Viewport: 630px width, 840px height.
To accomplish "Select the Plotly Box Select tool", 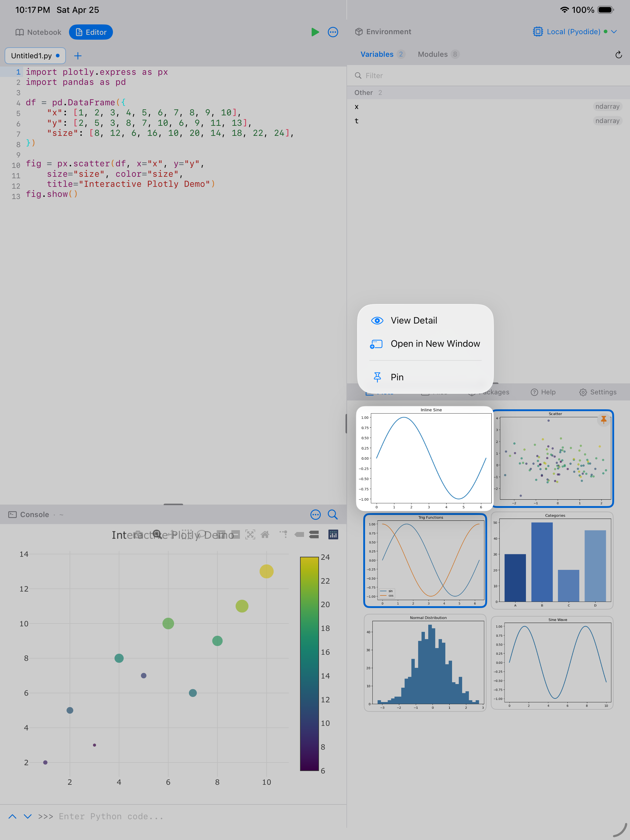I will click(187, 535).
